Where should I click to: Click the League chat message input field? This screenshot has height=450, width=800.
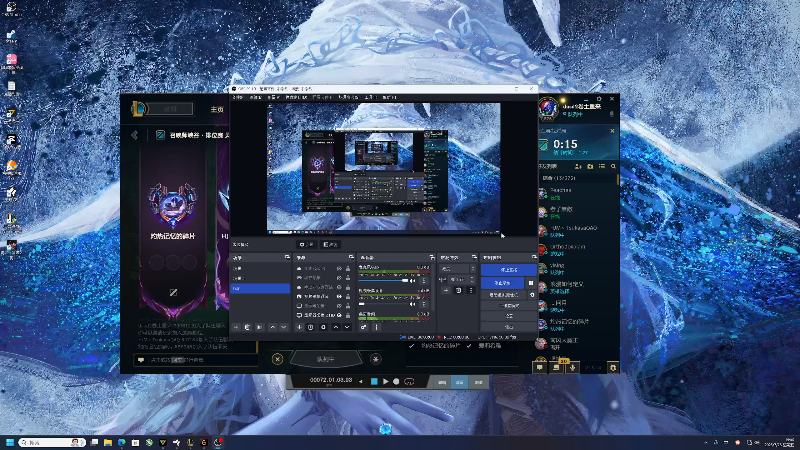click(195, 360)
